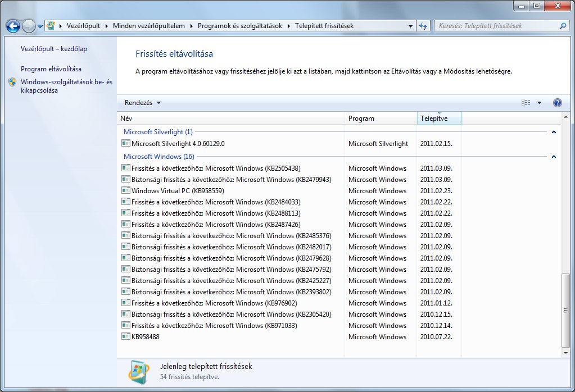Sort by the Telepítve column header
The height and width of the screenshot is (392, 575).
[x=439, y=118]
